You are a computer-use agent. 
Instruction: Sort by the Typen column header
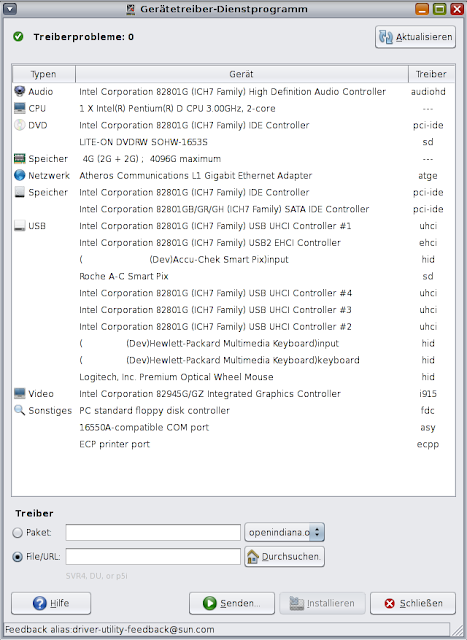tap(44, 74)
